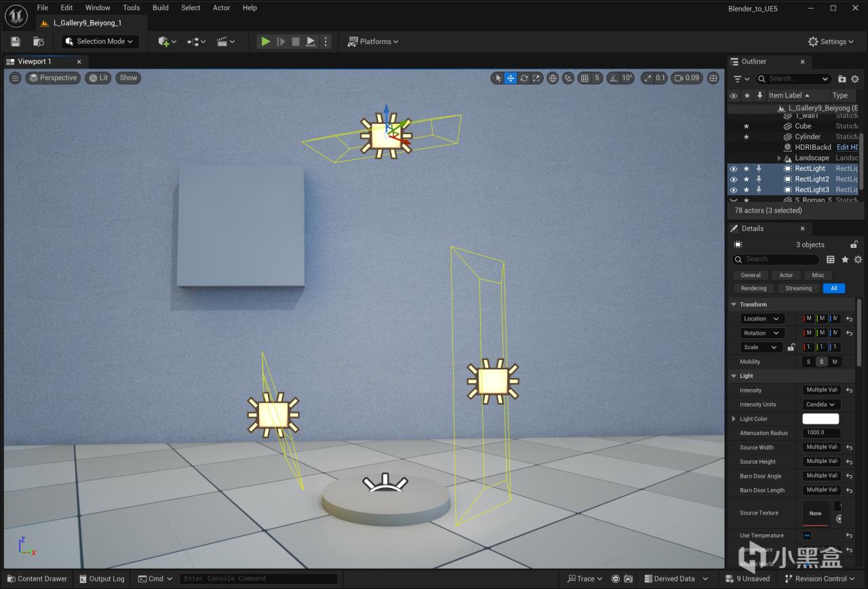Click the Content Drawer button
This screenshot has height=589, width=868.
[x=37, y=579]
